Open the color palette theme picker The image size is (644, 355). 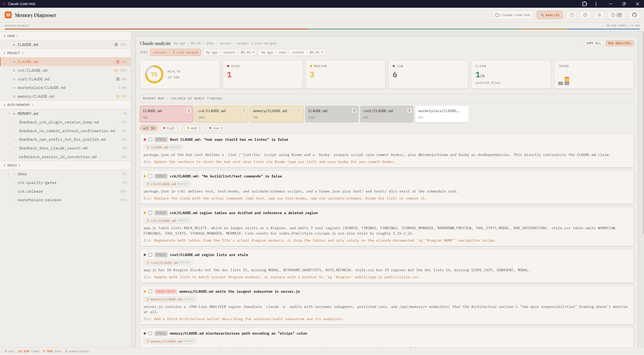585,15
